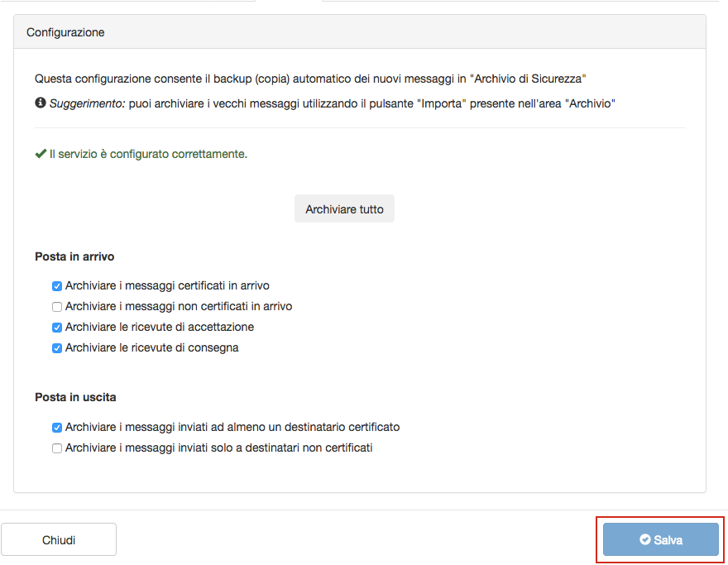Click text 'Il servizio è configurato correttamente.'
This screenshot has height=565, width=728.
[x=149, y=154]
